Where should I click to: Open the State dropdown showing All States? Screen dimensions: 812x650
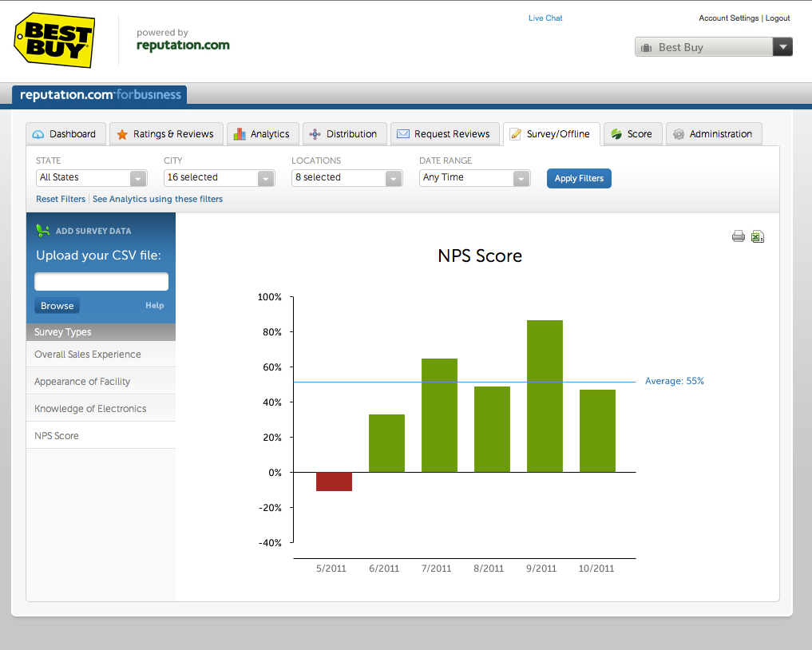coord(92,177)
